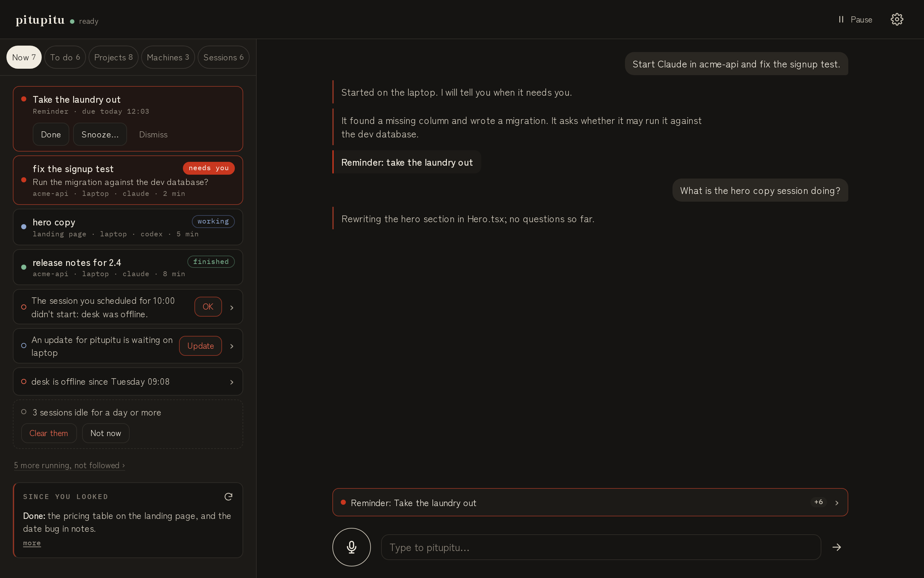Mark the laundry reminder as Done

click(51, 135)
